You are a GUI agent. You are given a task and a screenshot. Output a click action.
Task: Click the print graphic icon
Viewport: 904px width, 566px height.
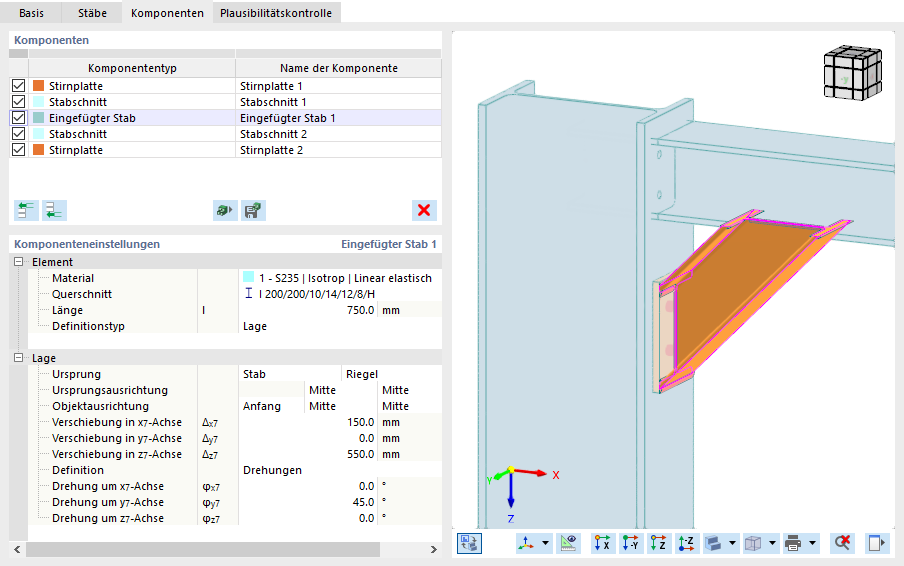tap(793, 543)
